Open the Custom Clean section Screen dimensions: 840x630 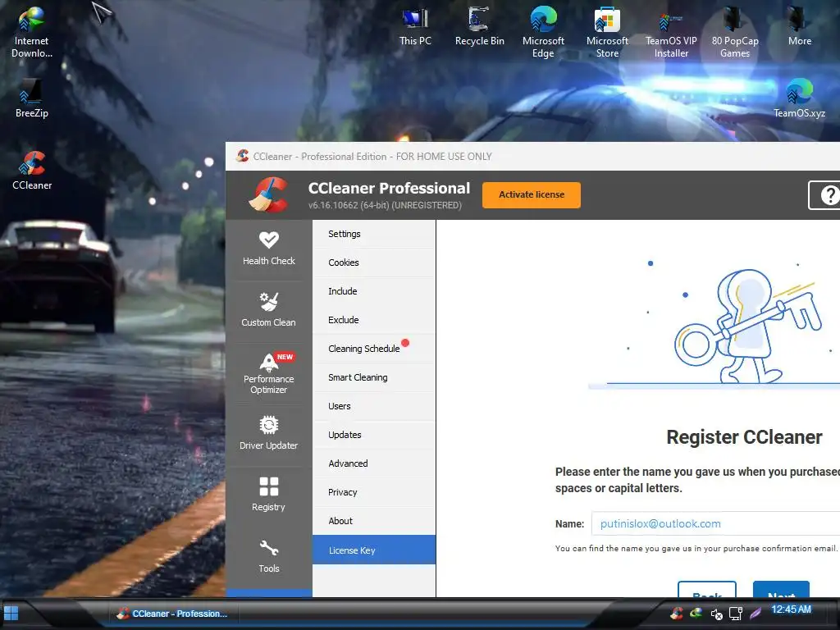point(268,310)
